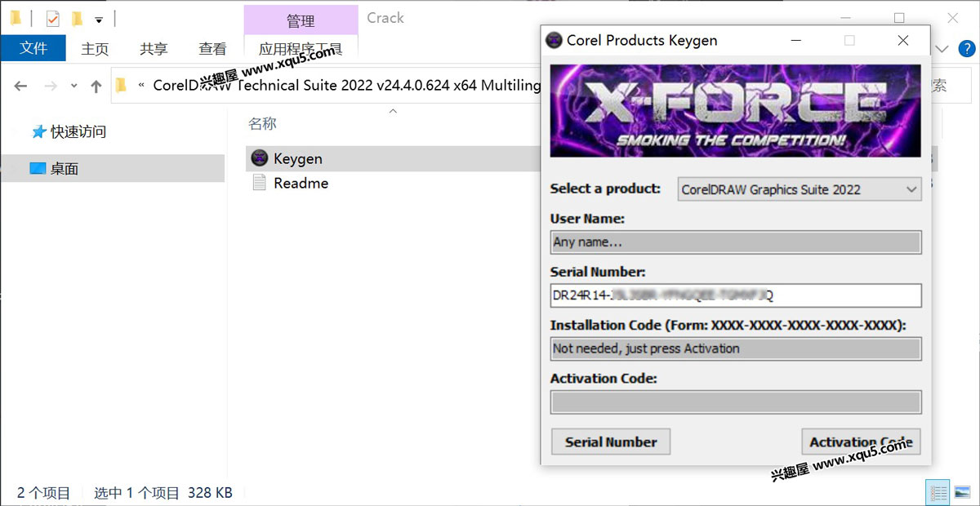Image resolution: width=980 pixels, height=506 pixels.
Task: Click the 名称 column header
Action: pos(262,123)
